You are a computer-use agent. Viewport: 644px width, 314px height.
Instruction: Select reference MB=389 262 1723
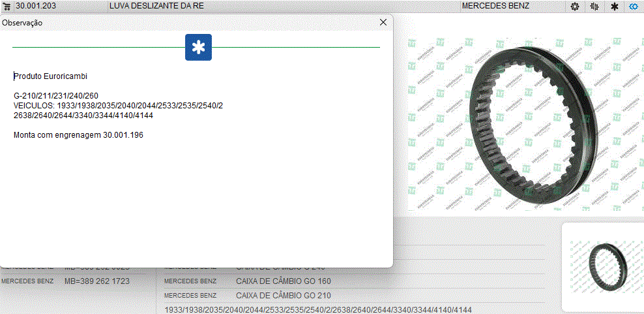coord(97,281)
